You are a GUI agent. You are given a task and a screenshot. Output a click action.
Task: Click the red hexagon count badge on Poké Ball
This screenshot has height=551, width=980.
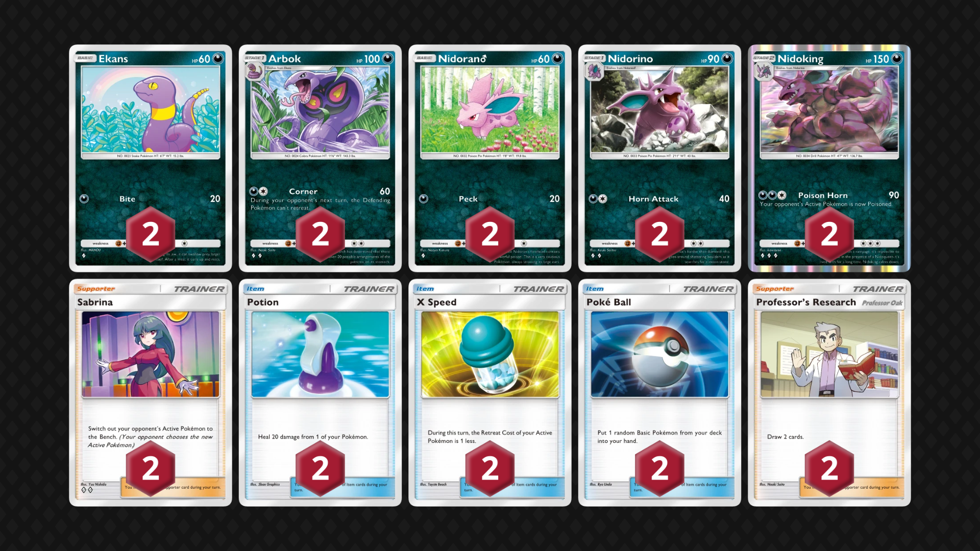[659, 468]
